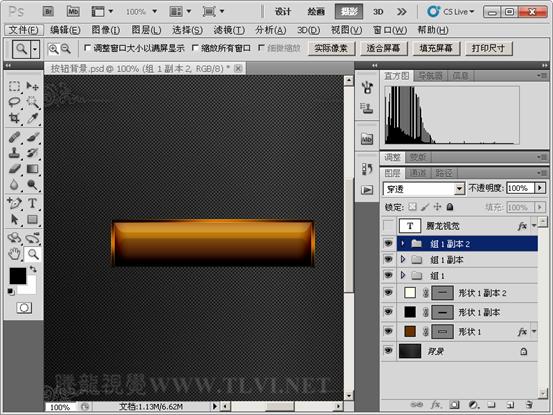Hide the 形状 1 副本 2 layer
Viewport: 553px width, 415px height.
[388, 293]
